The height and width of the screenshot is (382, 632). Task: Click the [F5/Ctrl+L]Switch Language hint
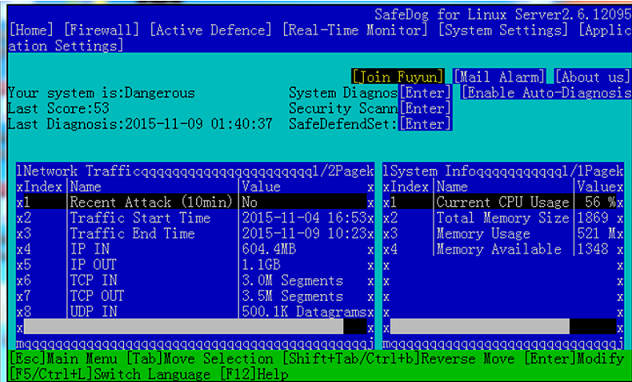click(x=110, y=374)
